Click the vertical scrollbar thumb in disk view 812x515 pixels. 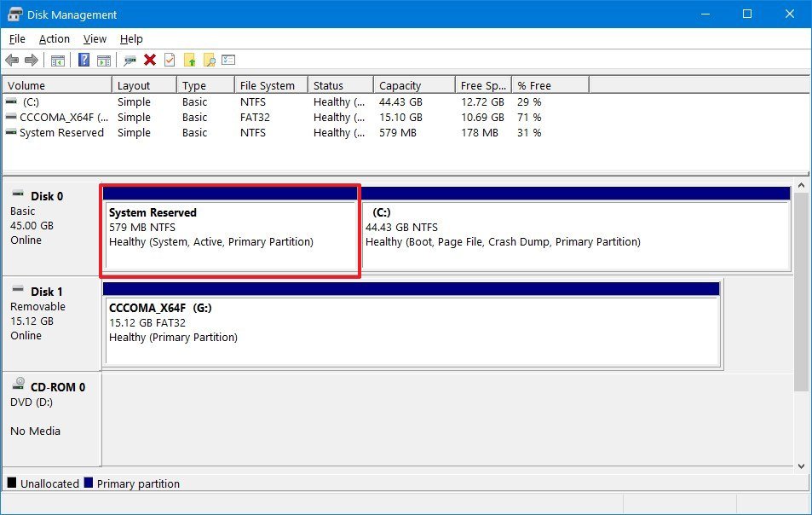[x=801, y=292]
